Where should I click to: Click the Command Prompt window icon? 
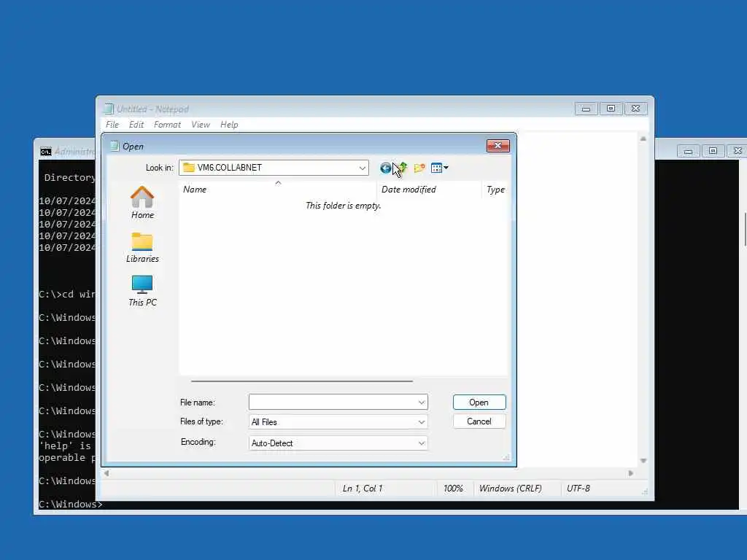tap(46, 152)
